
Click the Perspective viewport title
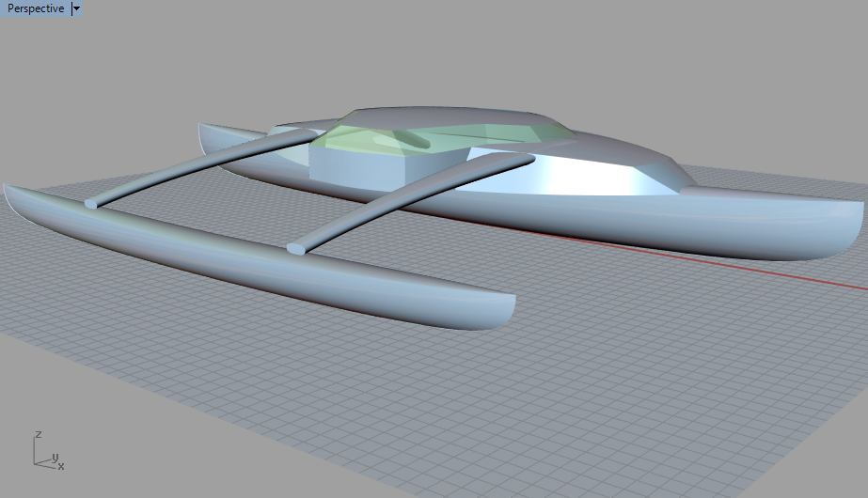click(x=36, y=8)
